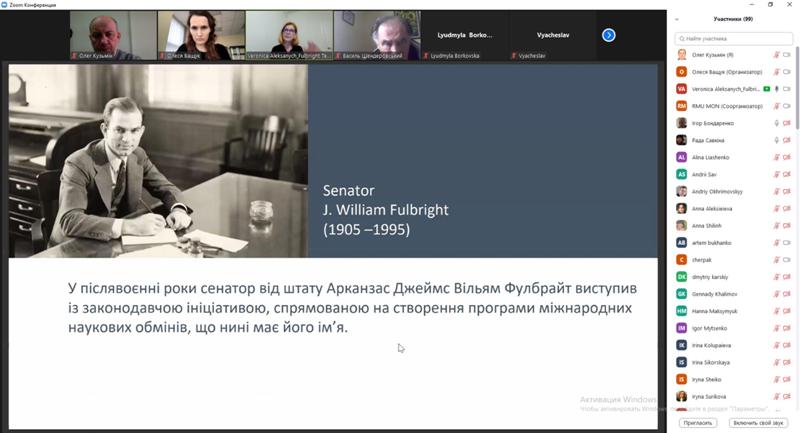Collapse participants panel with top-left chevron

pos(677,19)
